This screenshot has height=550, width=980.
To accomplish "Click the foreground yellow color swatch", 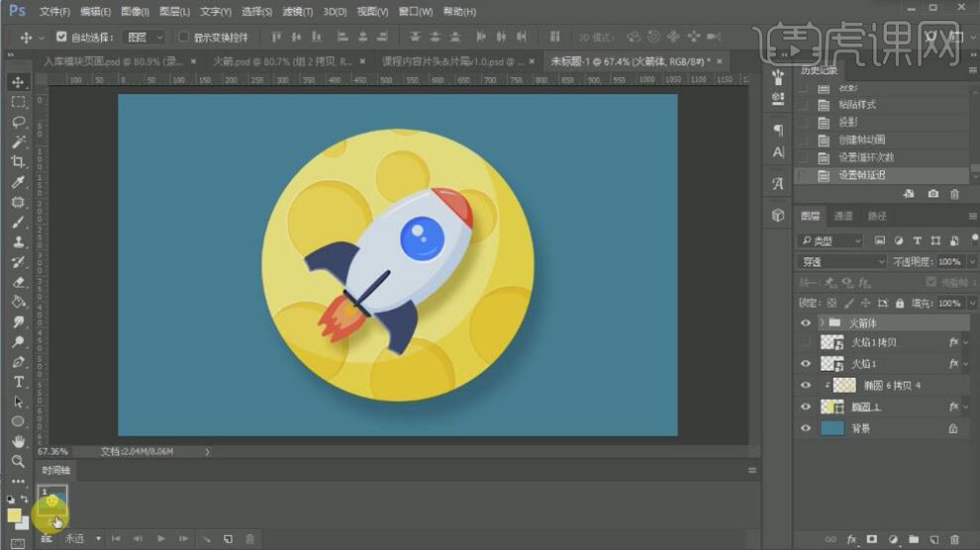I will [14, 515].
